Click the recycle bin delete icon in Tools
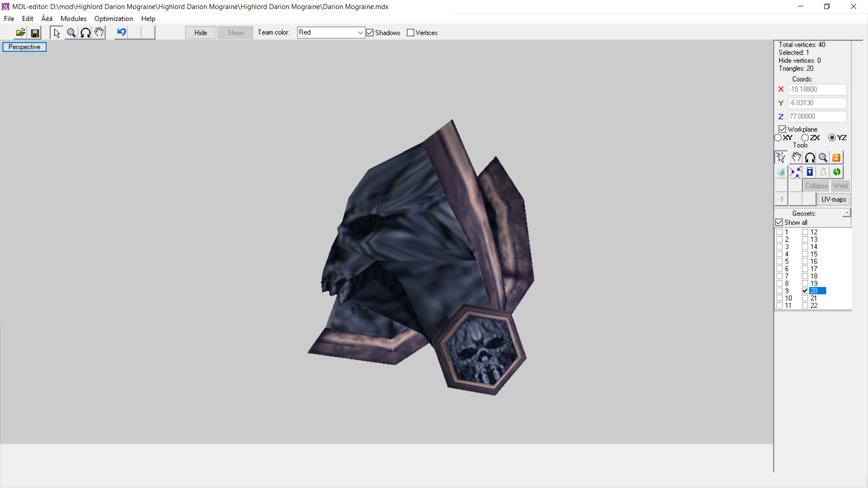Image resolution: width=868 pixels, height=488 pixels. [x=781, y=172]
